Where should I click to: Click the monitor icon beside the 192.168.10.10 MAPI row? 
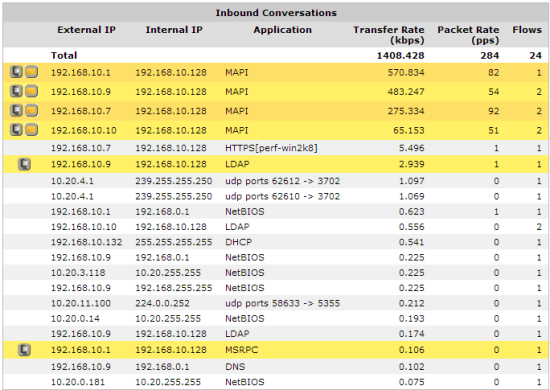pyautogui.click(x=16, y=130)
